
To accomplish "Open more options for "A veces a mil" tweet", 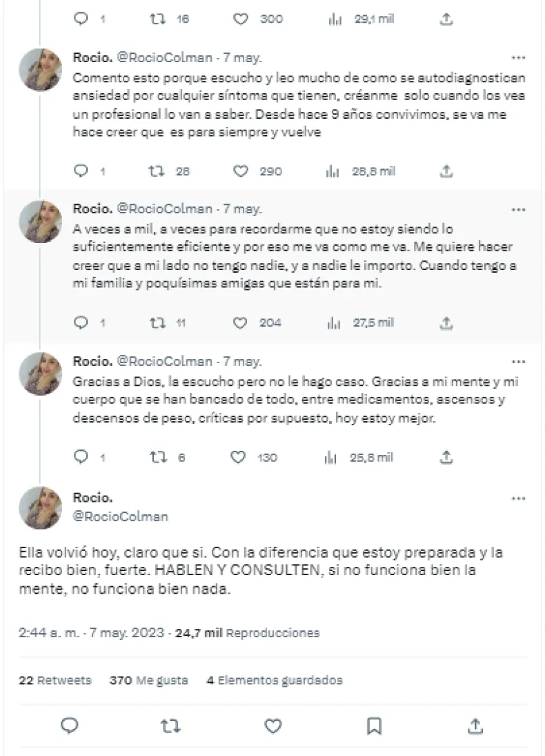I will (518, 209).
